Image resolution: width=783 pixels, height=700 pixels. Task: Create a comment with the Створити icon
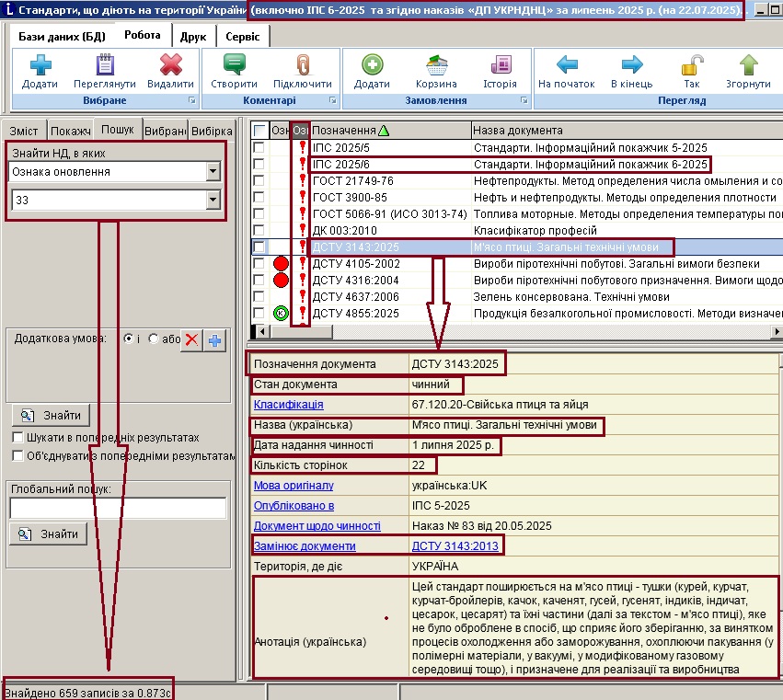coord(235,65)
